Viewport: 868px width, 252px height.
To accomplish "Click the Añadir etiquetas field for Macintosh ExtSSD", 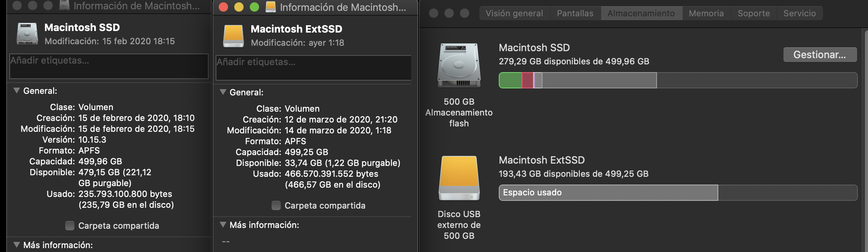I will [313, 67].
